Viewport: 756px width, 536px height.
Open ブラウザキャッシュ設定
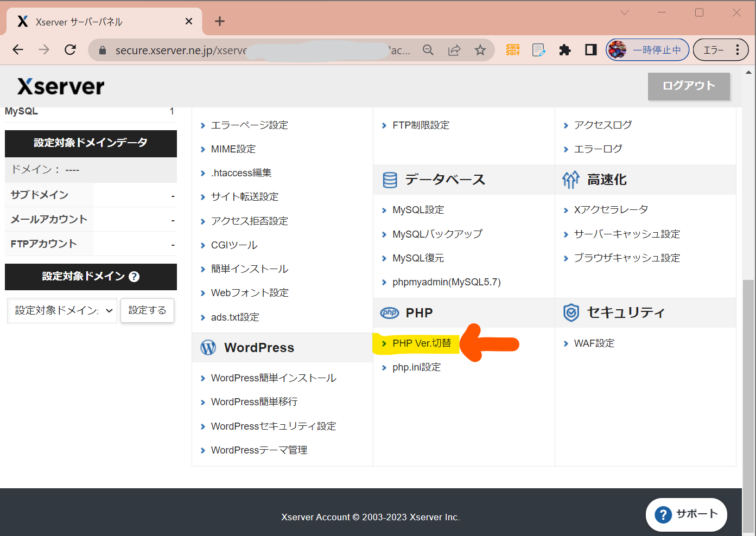(x=626, y=258)
